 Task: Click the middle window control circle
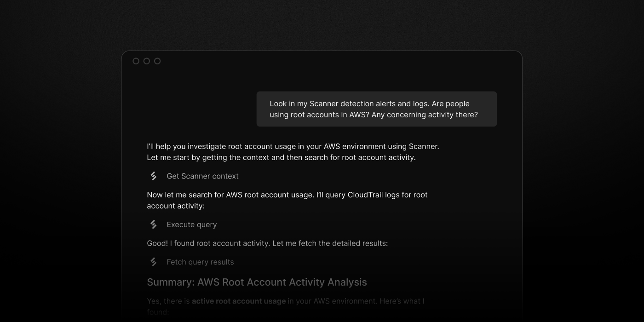coord(147,61)
